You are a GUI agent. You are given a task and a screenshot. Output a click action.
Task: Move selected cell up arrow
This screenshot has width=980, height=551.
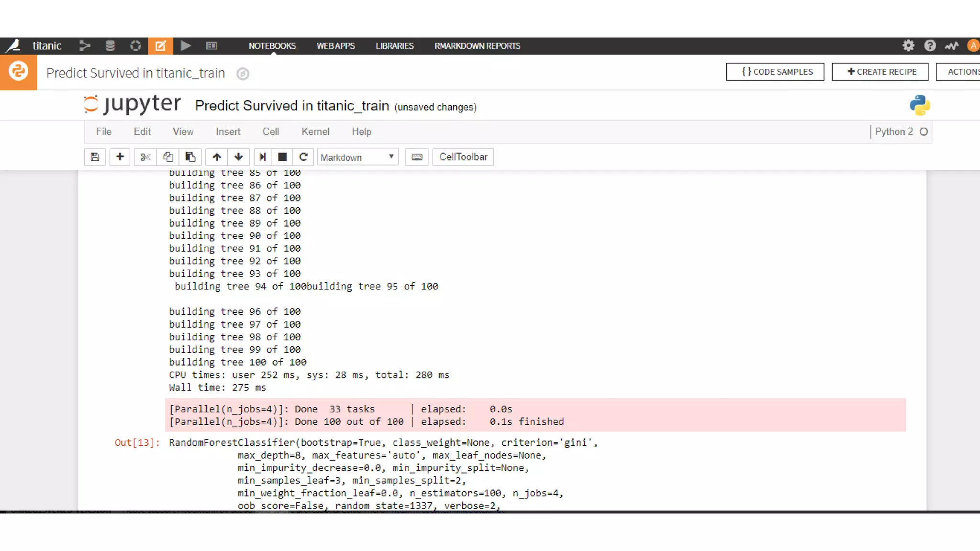tap(217, 157)
